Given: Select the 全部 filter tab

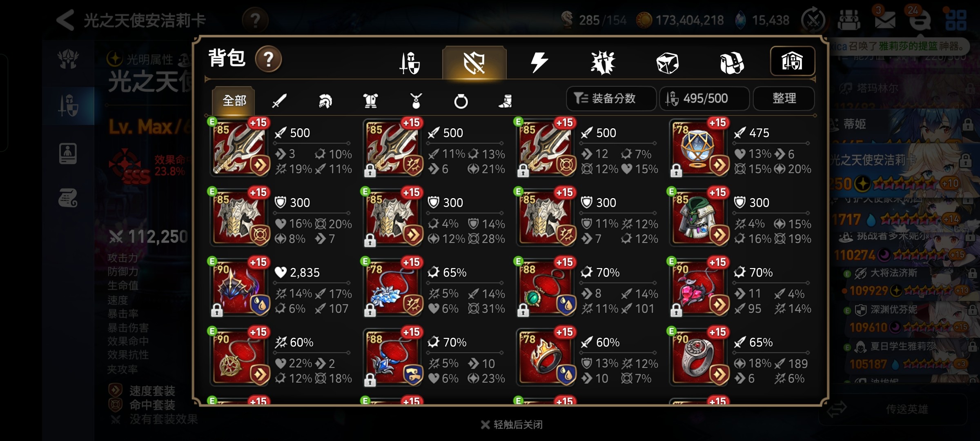Looking at the screenshot, I should pos(234,100).
